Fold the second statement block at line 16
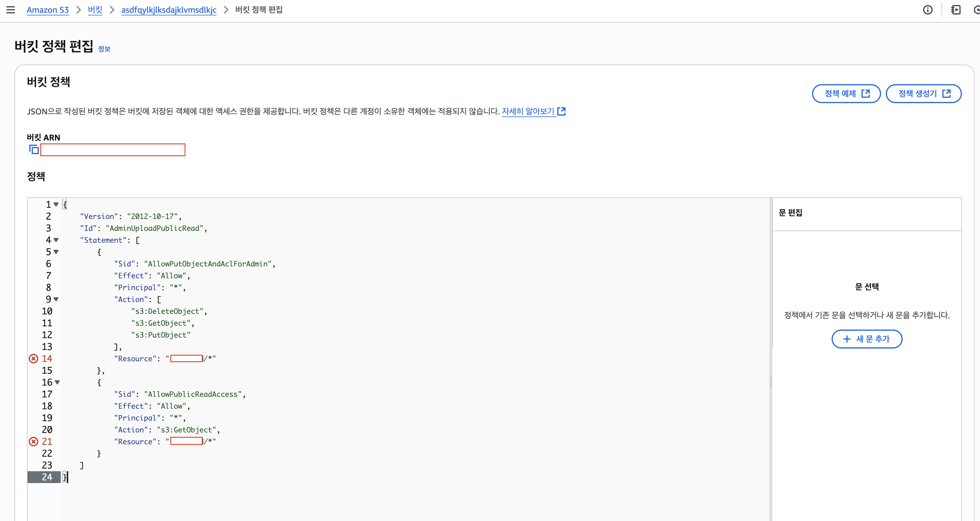Image resolution: width=980 pixels, height=521 pixels. pos(57,382)
